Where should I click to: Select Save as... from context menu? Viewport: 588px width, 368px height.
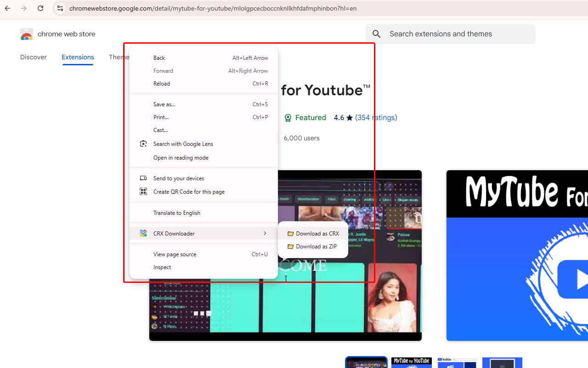pos(204,104)
